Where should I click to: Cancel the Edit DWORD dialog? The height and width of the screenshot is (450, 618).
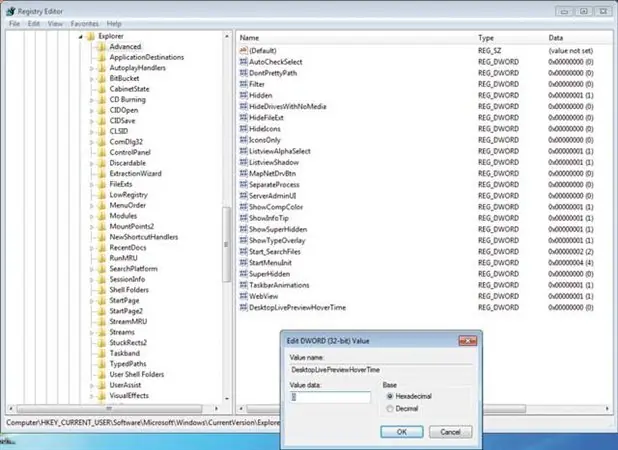point(450,432)
